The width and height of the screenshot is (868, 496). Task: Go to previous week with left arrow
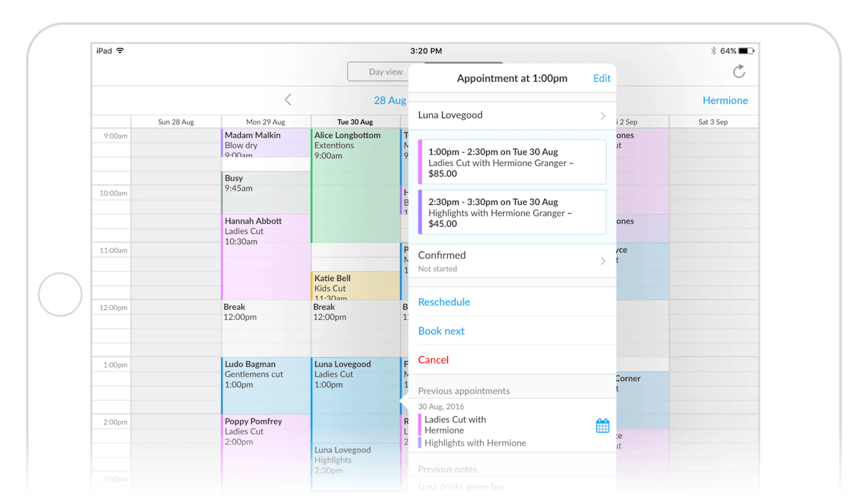(288, 100)
